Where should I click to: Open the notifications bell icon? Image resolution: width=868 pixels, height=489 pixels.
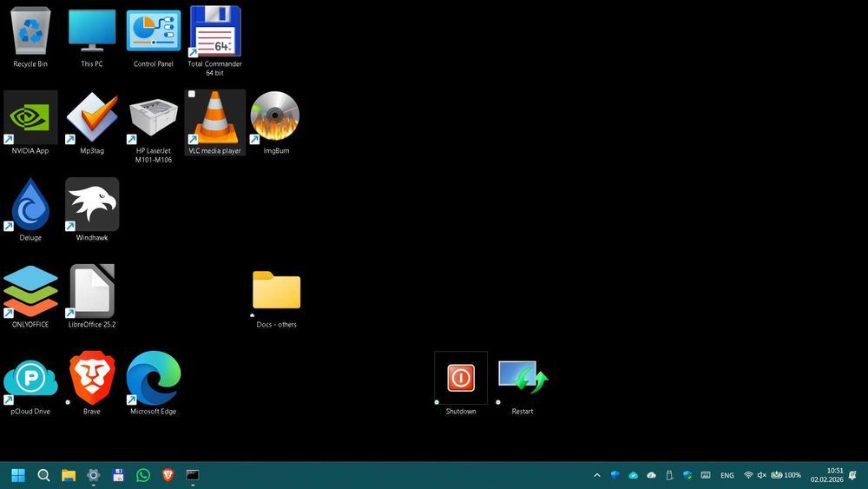pyautogui.click(x=852, y=475)
